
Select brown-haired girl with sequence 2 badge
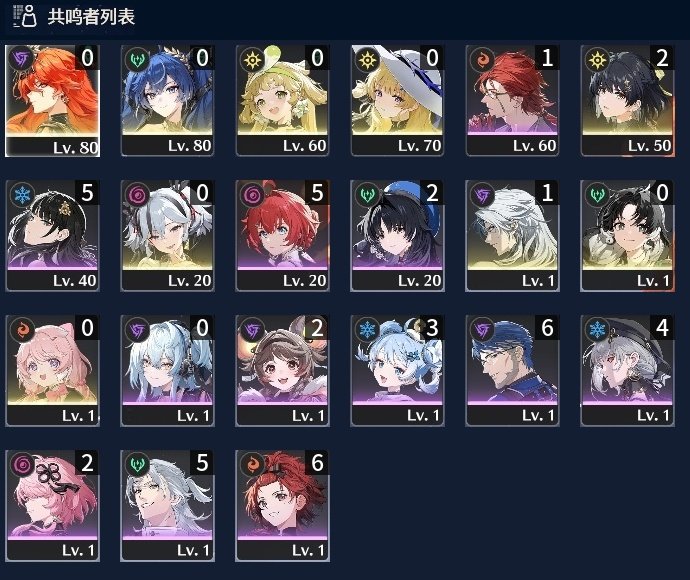(x=283, y=371)
